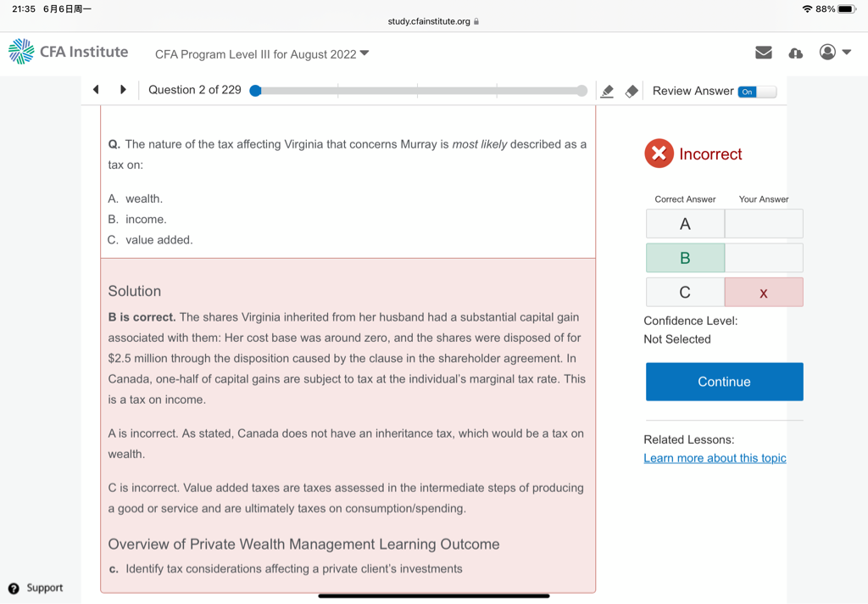Screen dimensions: 868x604
Task: Click the cloud download icon
Action: 795,53
